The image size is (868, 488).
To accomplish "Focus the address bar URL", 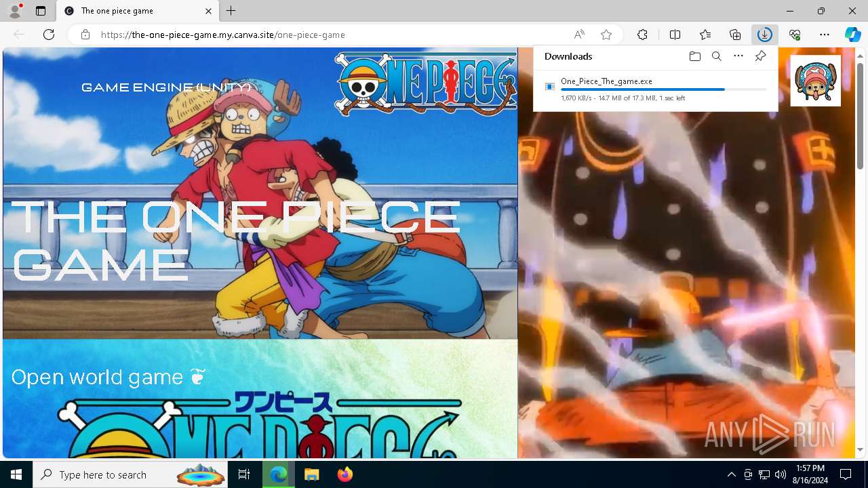I will (223, 35).
